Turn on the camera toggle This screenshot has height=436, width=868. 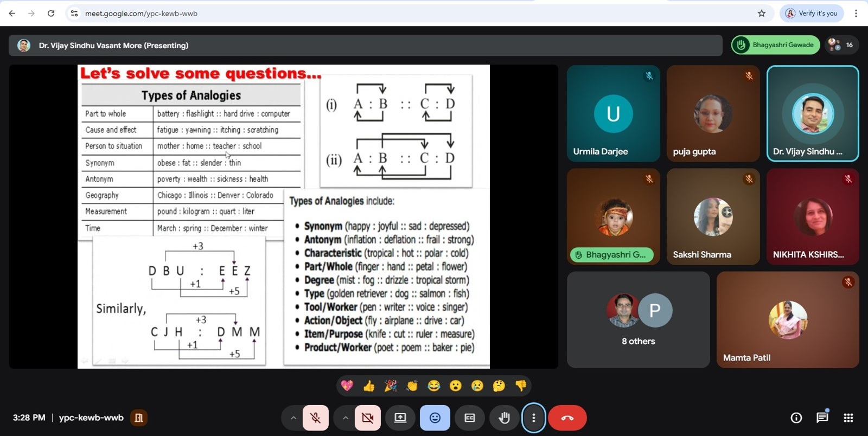coord(367,418)
